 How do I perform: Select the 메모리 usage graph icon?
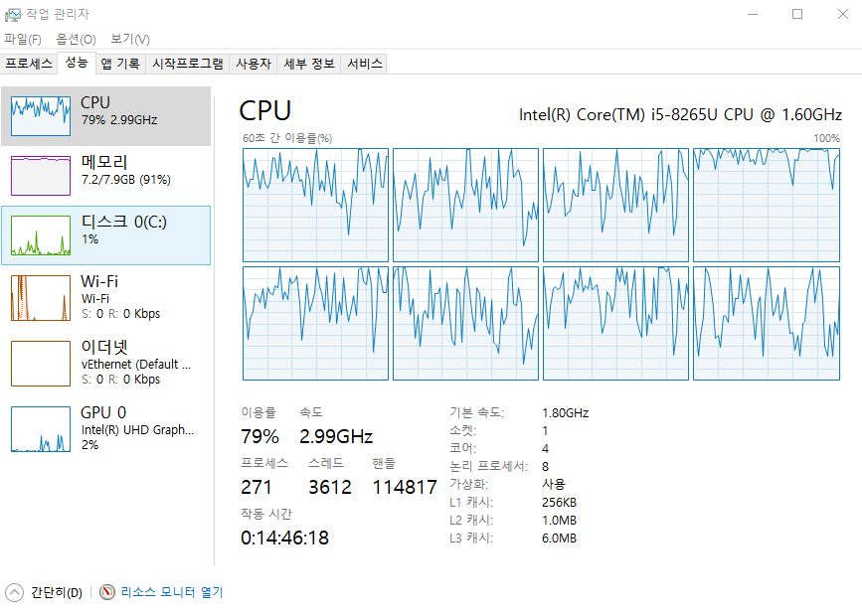(x=41, y=176)
